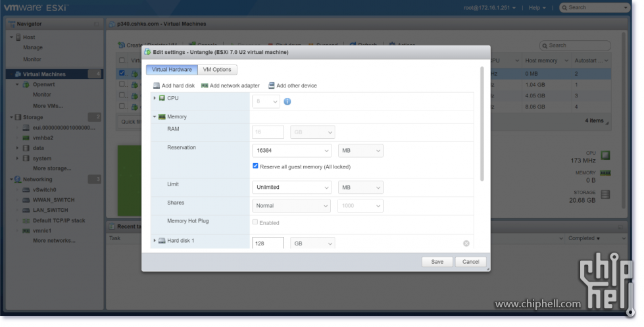Image resolution: width=644 pixels, height=327 pixels.
Task: Open More VMs... link
Action: (x=48, y=106)
